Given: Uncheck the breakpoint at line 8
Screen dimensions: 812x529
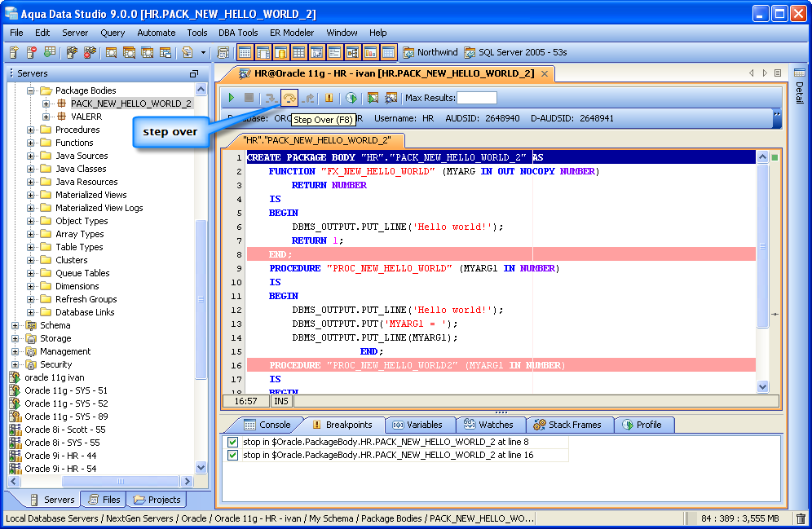Looking at the screenshot, I should 233,442.
